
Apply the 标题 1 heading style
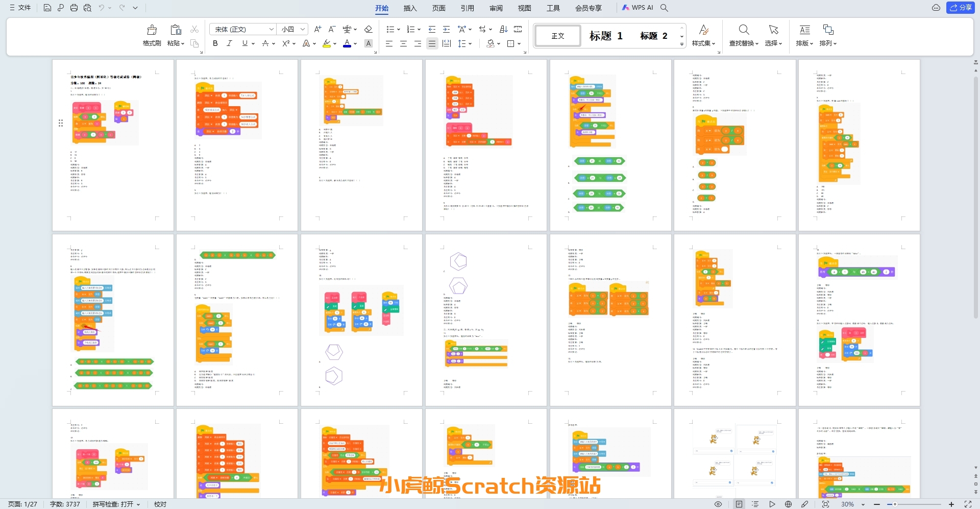click(606, 36)
